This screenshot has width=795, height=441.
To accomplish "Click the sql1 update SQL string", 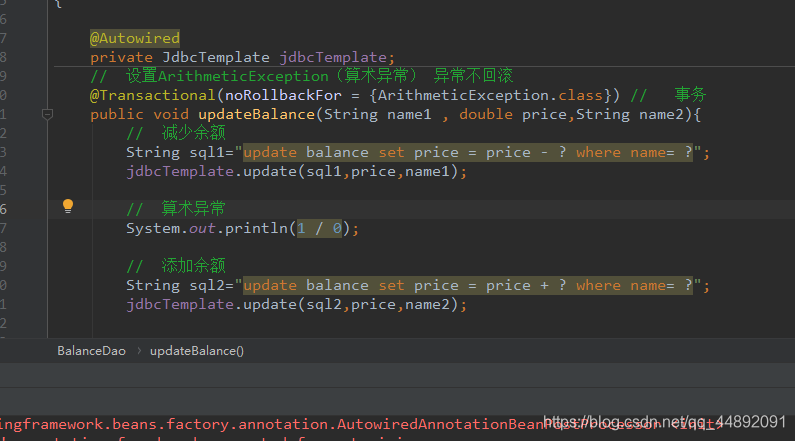I will (x=467, y=153).
